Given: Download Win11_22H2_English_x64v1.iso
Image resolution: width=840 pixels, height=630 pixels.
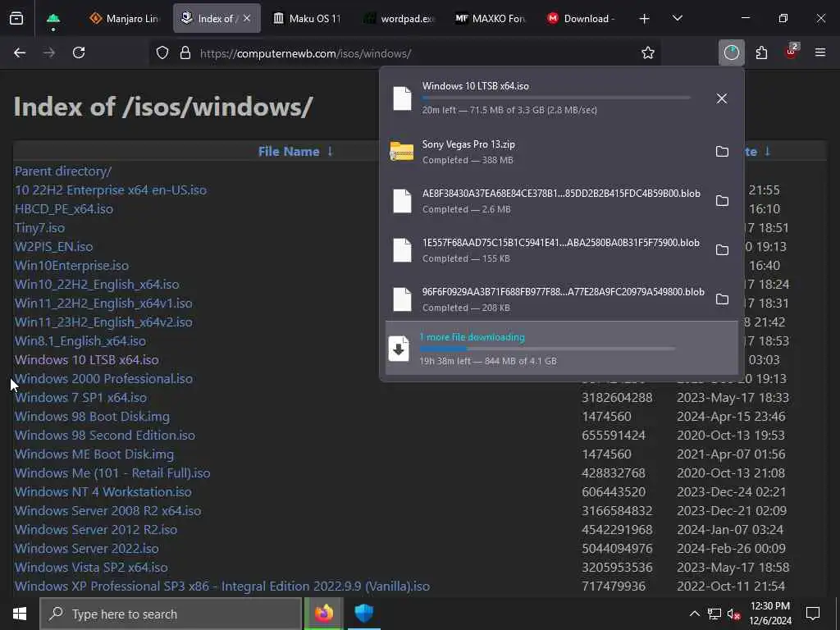Looking at the screenshot, I should [103, 304].
